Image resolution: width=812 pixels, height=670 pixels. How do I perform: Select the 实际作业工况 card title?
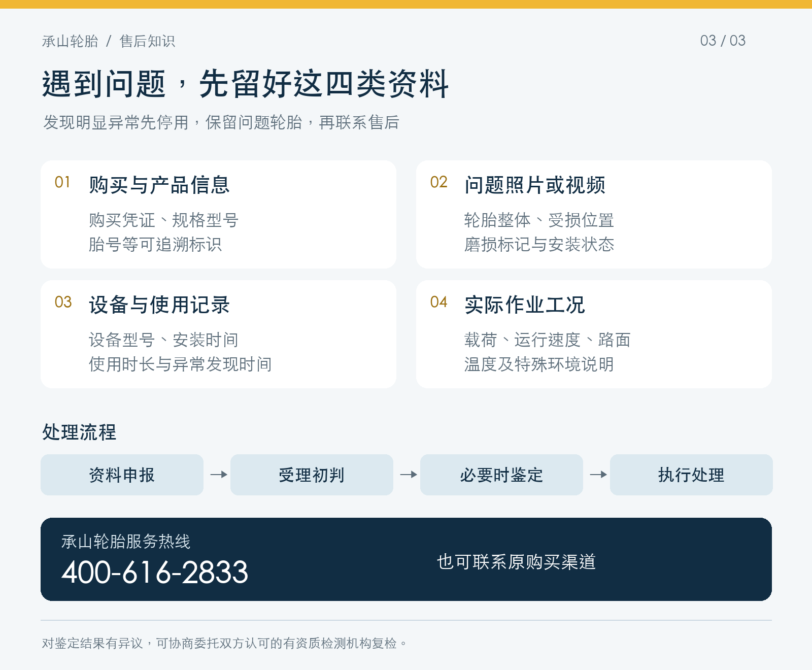(x=525, y=305)
